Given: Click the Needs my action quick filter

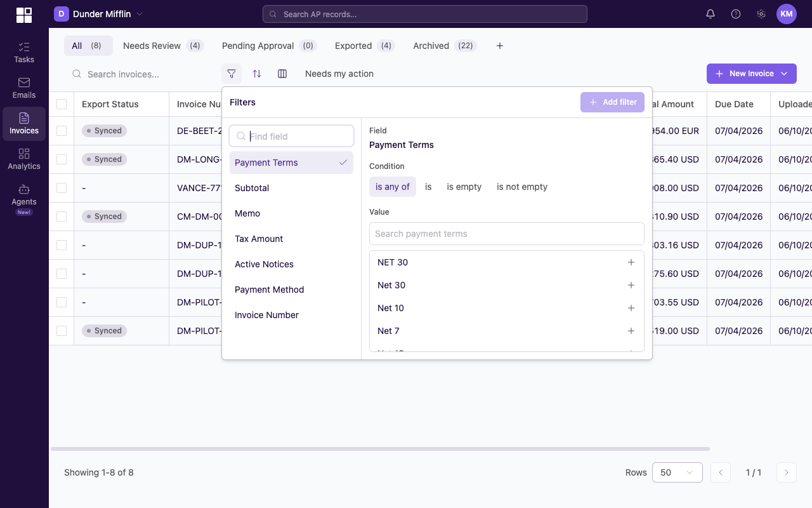Looking at the screenshot, I should click(x=339, y=74).
